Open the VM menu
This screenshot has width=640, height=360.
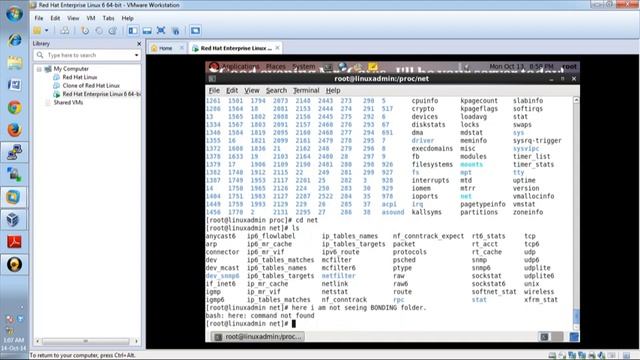[91, 18]
